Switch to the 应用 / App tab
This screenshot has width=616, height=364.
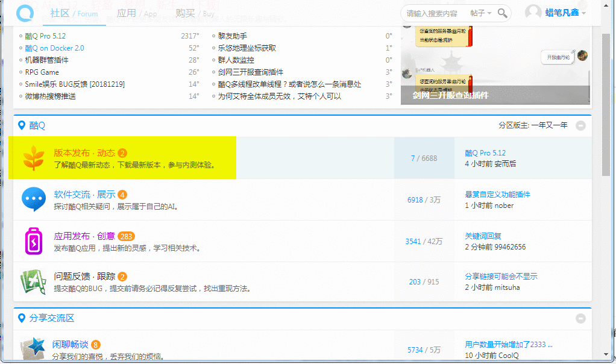click(137, 13)
